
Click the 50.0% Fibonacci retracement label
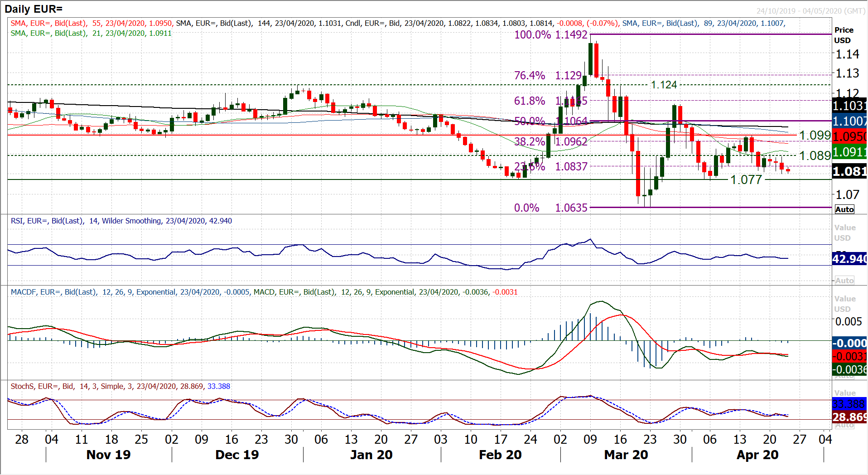(530, 121)
